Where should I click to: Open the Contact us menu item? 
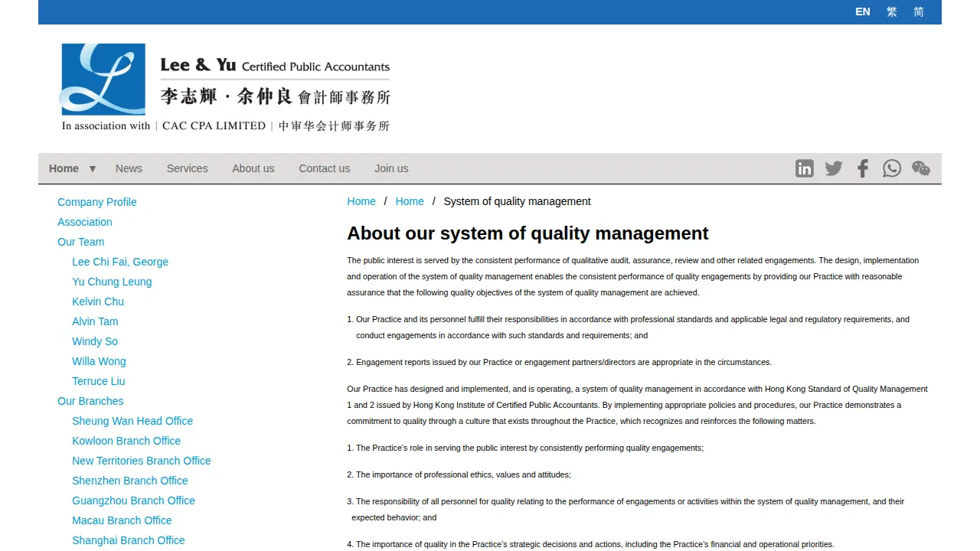[325, 168]
